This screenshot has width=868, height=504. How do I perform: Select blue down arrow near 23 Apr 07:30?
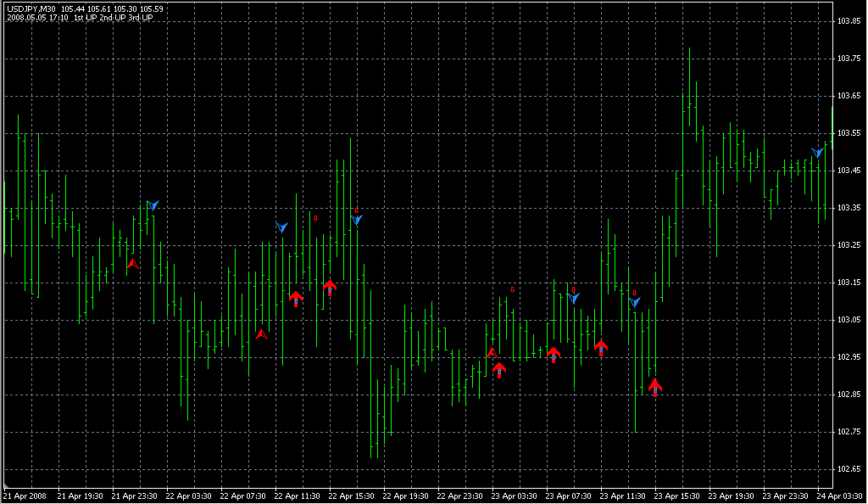pyautogui.click(x=574, y=298)
